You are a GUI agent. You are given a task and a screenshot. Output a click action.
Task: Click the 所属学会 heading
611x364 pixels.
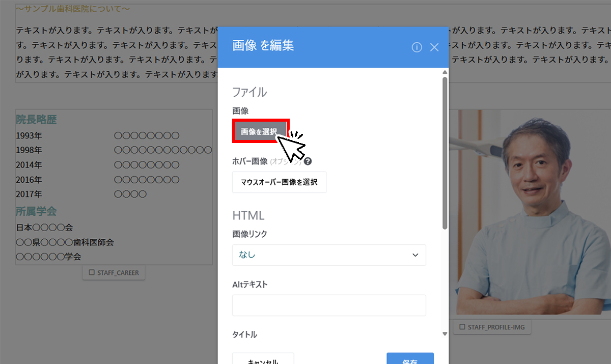[36, 212]
